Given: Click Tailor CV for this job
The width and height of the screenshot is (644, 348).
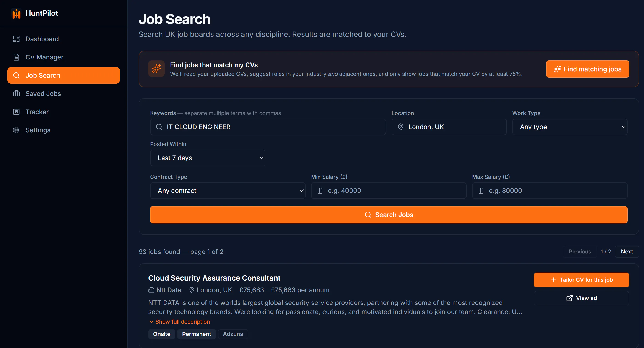Looking at the screenshot, I should 581,280.
